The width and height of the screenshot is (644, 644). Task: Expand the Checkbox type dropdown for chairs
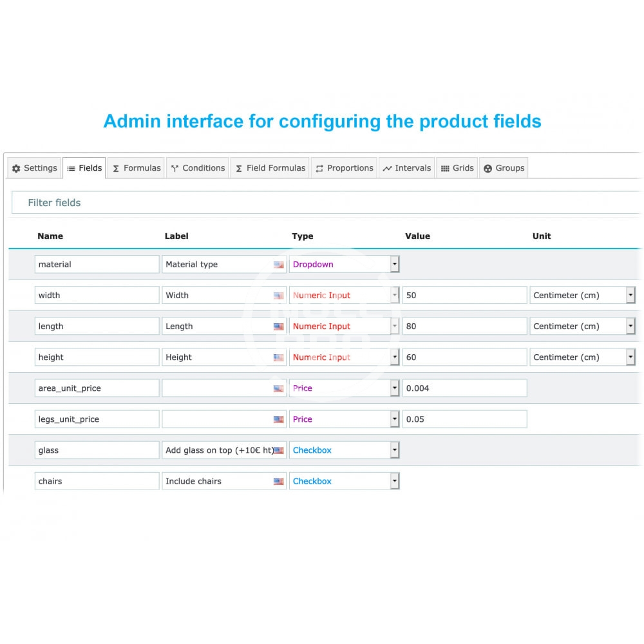(x=395, y=481)
